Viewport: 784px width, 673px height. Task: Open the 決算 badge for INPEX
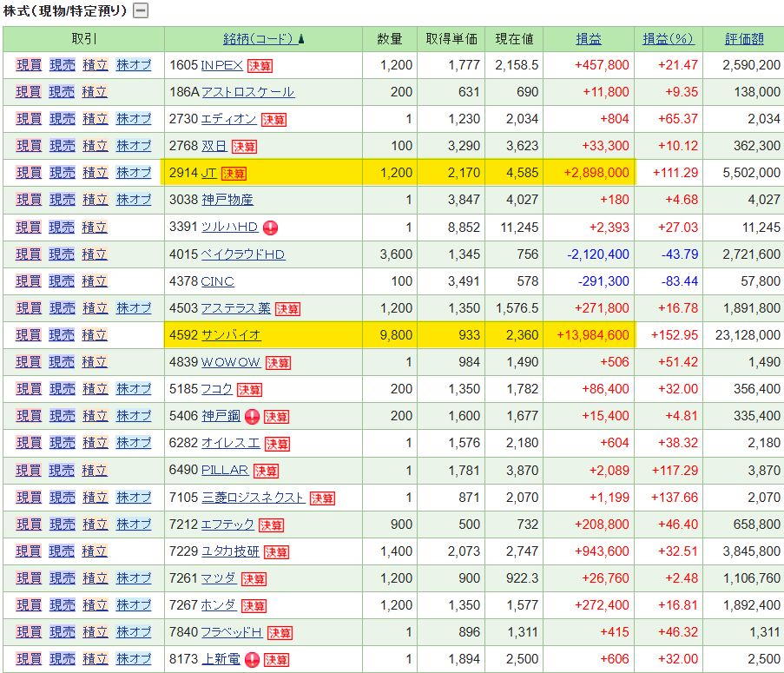[x=260, y=66]
